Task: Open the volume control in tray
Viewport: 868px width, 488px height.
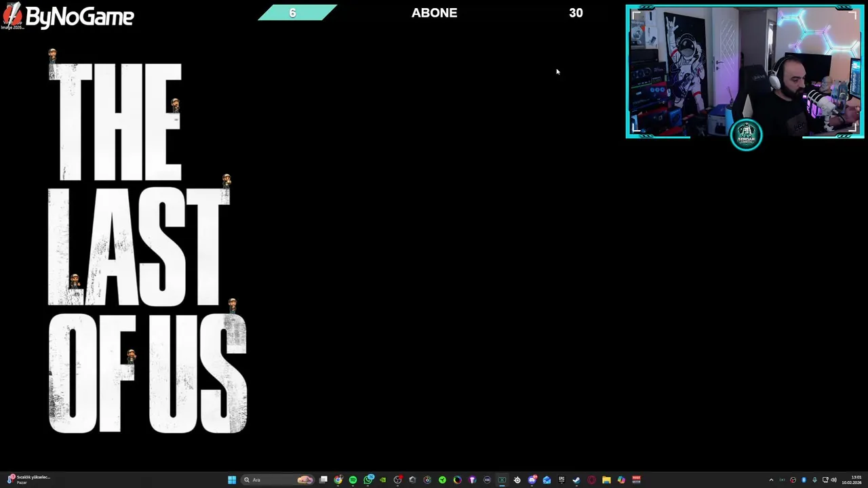Action: click(x=833, y=480)
